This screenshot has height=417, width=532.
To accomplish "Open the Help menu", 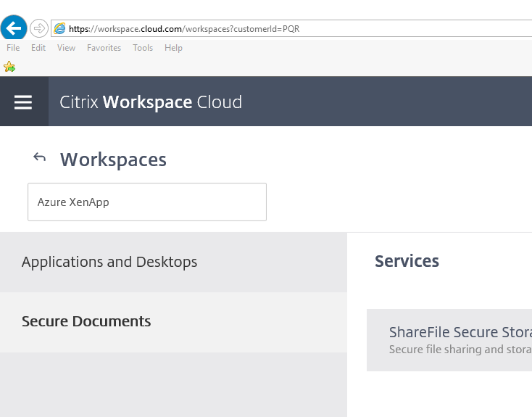I will point(173,48).
